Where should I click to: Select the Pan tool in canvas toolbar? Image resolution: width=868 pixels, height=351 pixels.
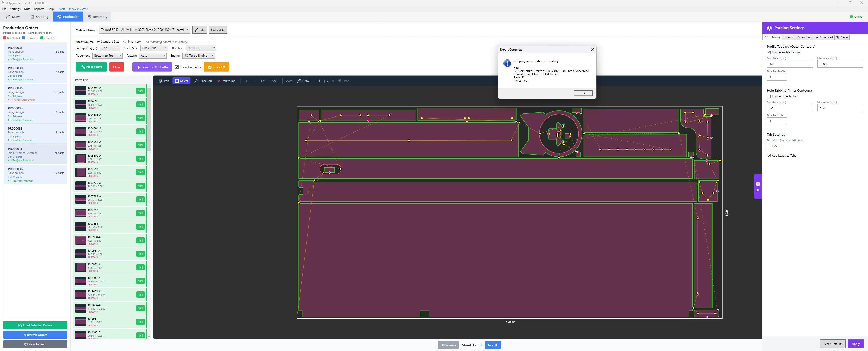[164, 81]
